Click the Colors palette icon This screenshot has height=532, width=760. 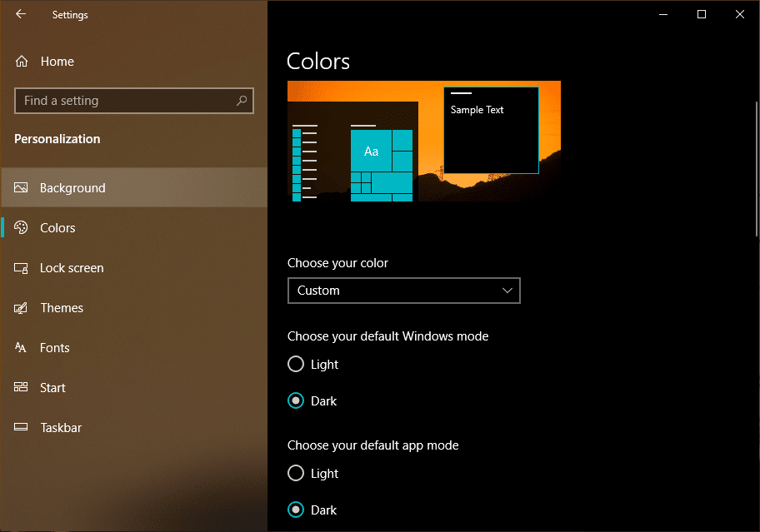click(x=22, y=228)
